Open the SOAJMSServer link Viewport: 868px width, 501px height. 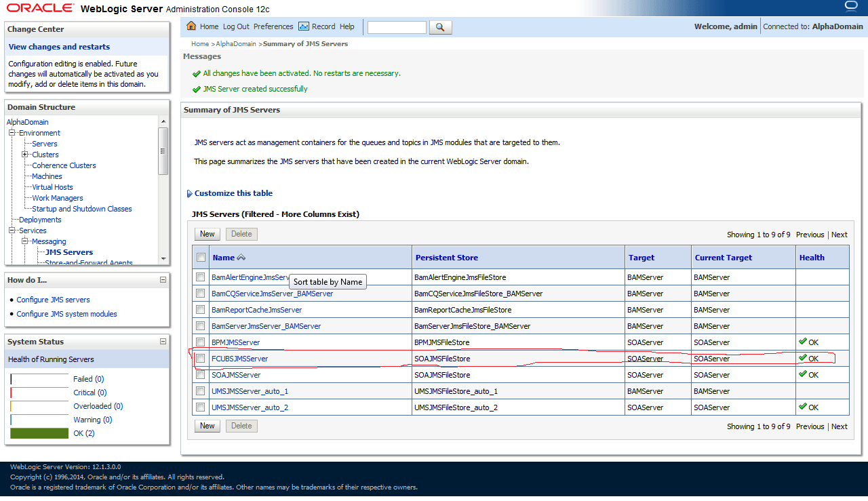(x=236, y=375)
